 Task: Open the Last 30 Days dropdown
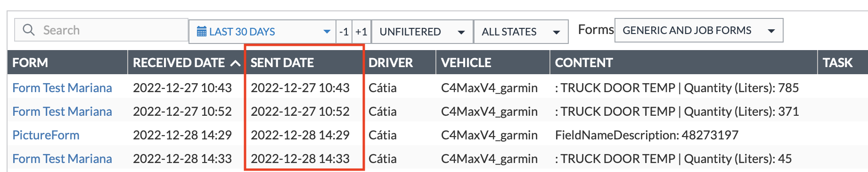pos(262,32)
